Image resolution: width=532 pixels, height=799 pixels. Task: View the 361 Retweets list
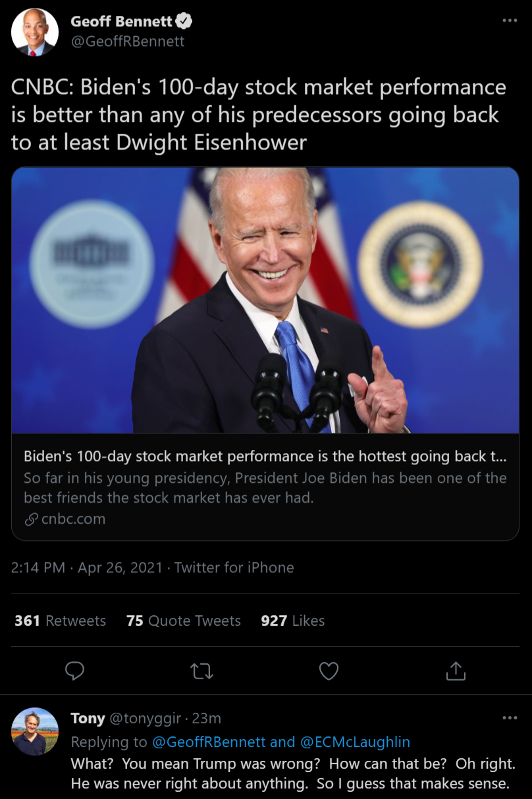coord(59,620)
